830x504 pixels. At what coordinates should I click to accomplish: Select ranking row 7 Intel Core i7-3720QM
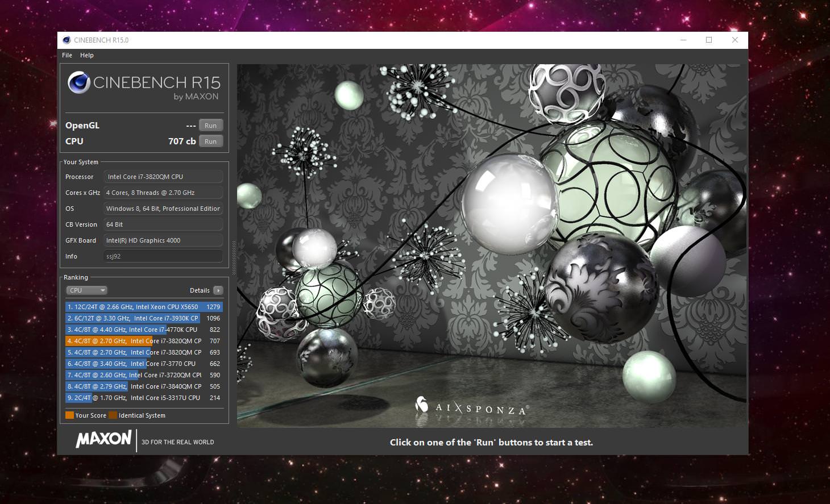pyautogui.click(x=144, y=375)
